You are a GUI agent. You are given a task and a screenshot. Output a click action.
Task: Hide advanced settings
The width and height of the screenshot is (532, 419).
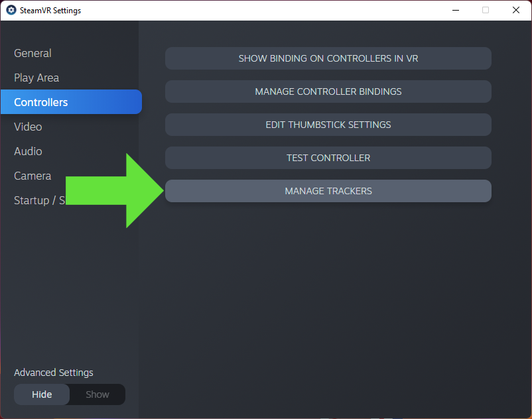[41, 394]
